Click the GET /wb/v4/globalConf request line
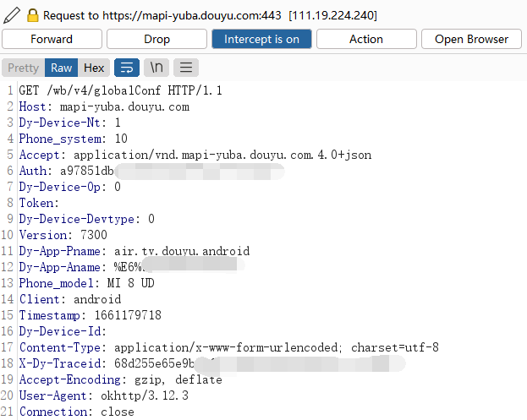Viewport: 527px width, 420px height. point(120,90)
